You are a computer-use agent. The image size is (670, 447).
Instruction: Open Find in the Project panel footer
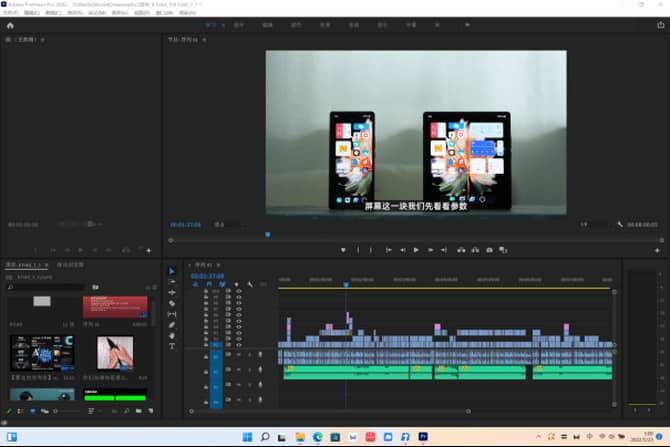tap(126, 411)
